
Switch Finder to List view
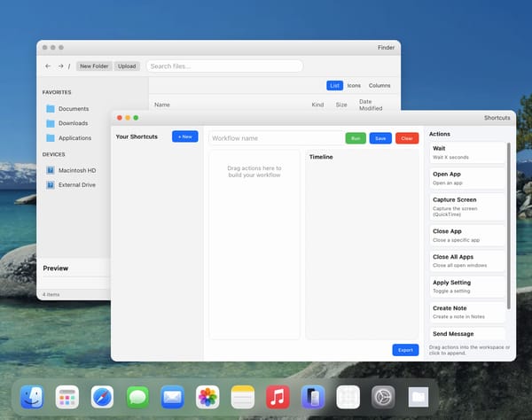tap(334, 85)
